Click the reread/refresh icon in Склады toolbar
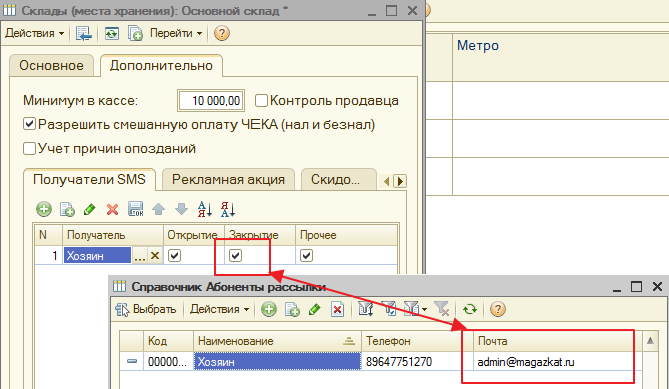669x389 pixels. point(112,33)
